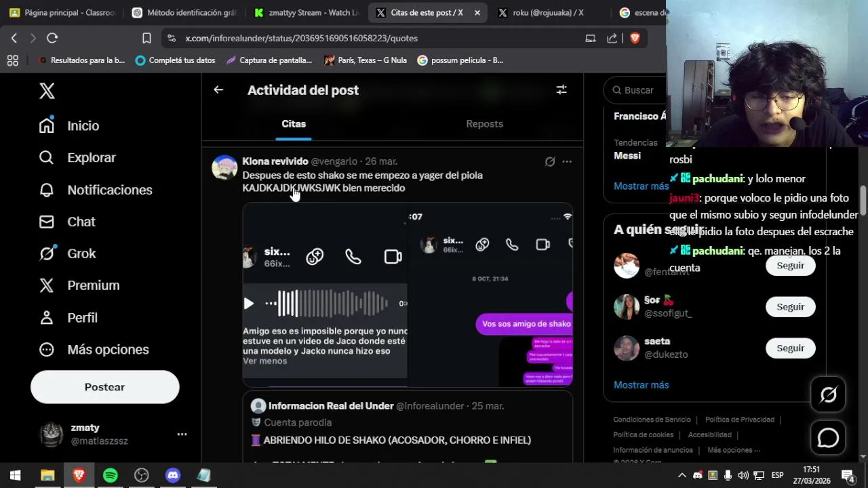
Task: Expand Más opciones menu
Action: click(x=94, y=350)
